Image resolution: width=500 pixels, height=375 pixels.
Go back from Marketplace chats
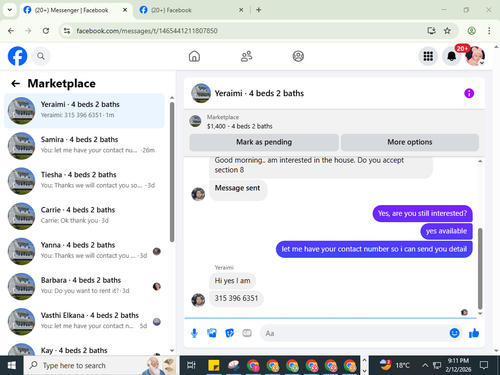coord(15,83)
